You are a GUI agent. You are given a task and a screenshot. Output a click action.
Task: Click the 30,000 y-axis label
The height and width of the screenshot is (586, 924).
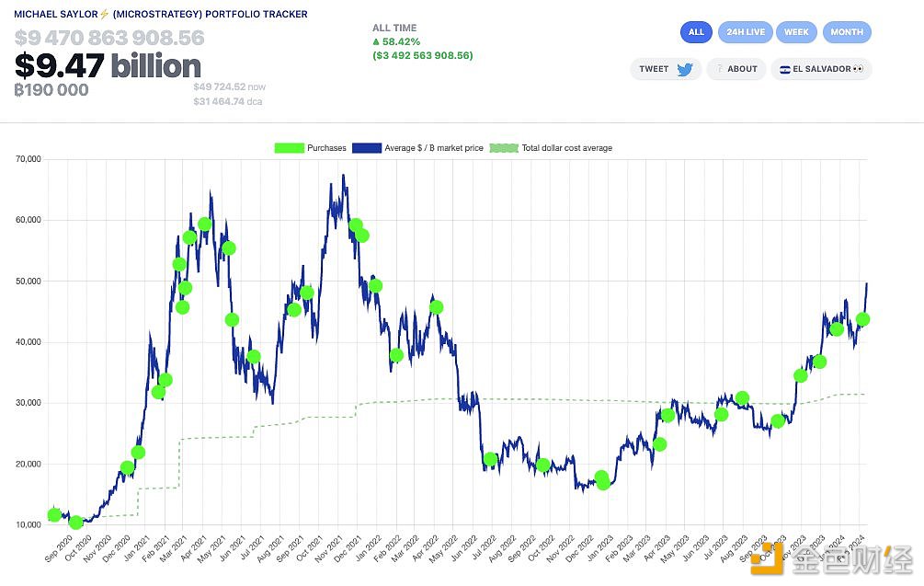(28, 403)
